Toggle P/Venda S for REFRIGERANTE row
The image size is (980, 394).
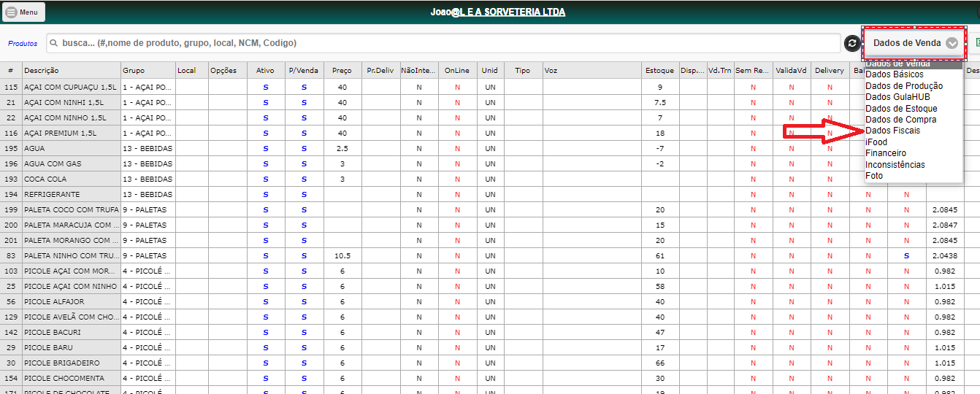click(x=304, y=195)
